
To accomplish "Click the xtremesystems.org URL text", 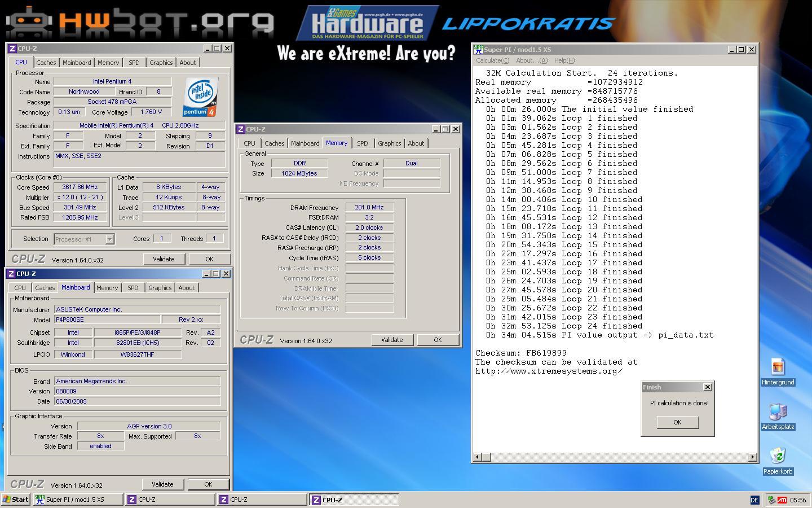I will (x=549, y=371).
